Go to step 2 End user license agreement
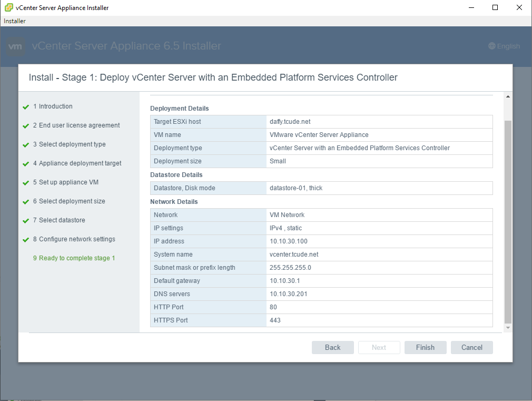 [x=76, y=125]
